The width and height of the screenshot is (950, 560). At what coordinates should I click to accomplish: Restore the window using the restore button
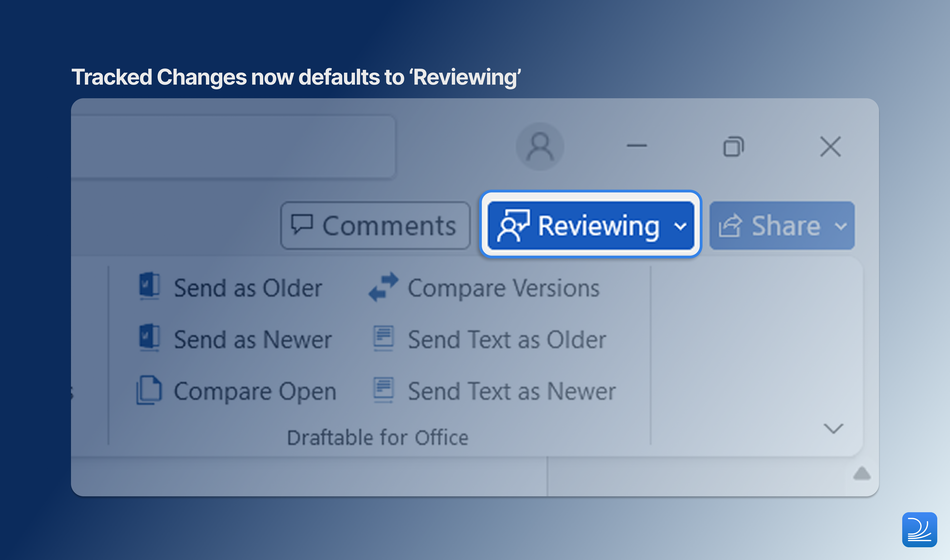[x=734, y=147]
